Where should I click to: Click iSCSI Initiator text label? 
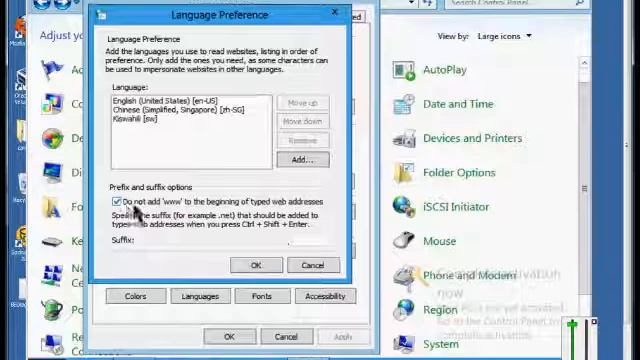pos(456,207)
